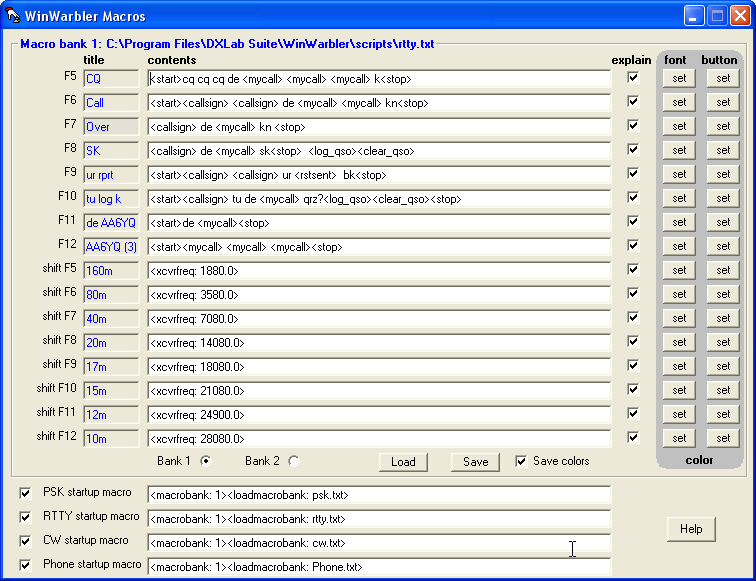This screenshot has height=581, width=756.
Task: Disable the PSK startup macro checkbox
Action: pyautogui.click(x=25, y=493)
